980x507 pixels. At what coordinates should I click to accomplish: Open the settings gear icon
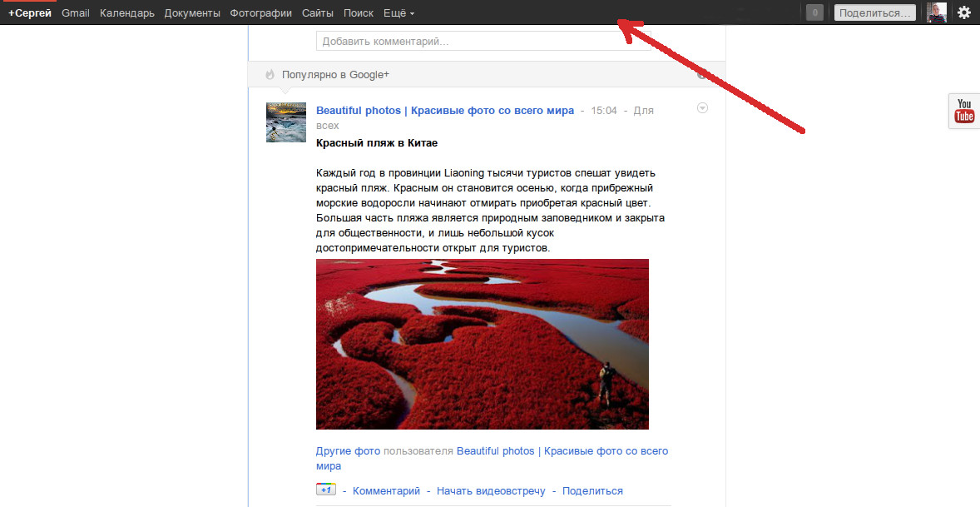963,12
